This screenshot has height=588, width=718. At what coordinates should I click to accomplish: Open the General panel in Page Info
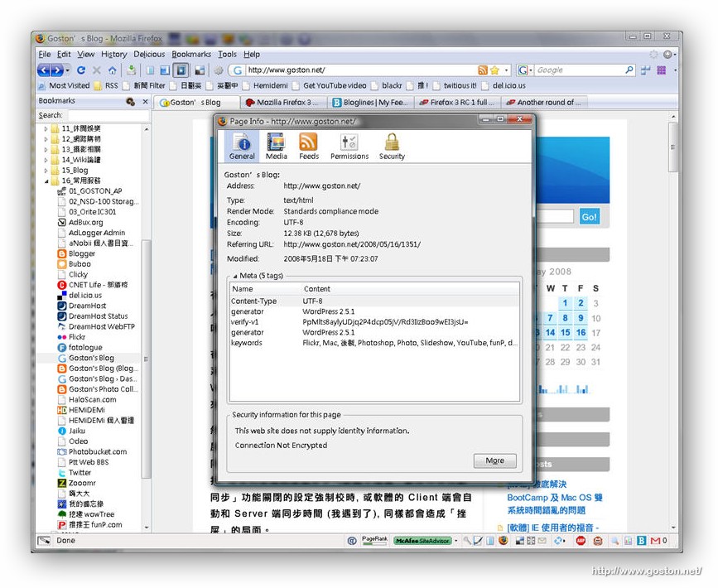tap(242, 146)
